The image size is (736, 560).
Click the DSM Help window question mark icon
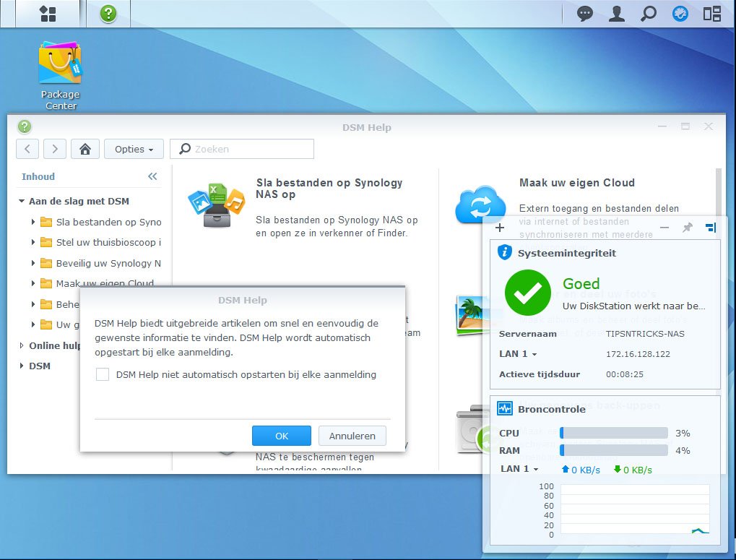[x=25, y=126]
